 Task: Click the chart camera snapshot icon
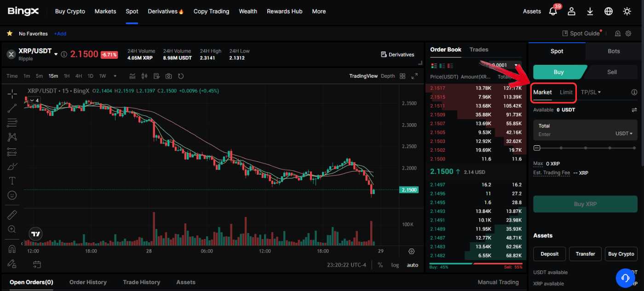coord(169,76)
